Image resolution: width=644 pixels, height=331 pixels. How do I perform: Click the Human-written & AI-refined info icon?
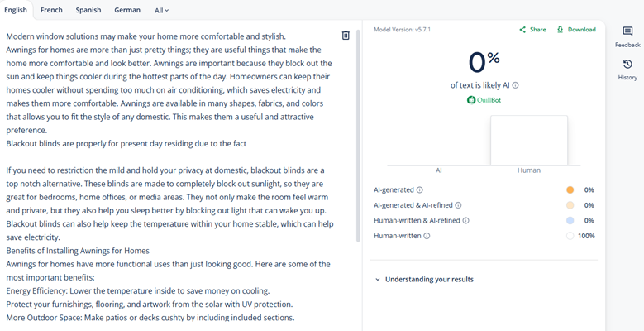(x=466, y=221)
